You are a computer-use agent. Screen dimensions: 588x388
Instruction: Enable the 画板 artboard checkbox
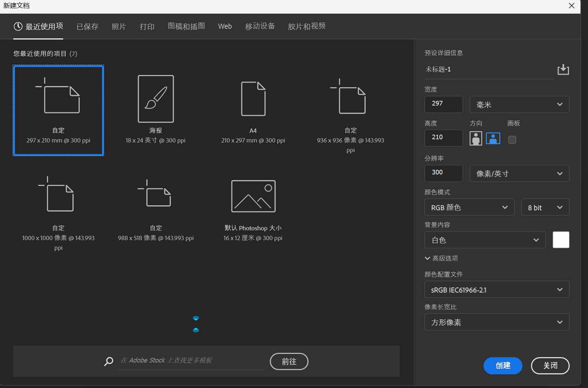(512, 140)
